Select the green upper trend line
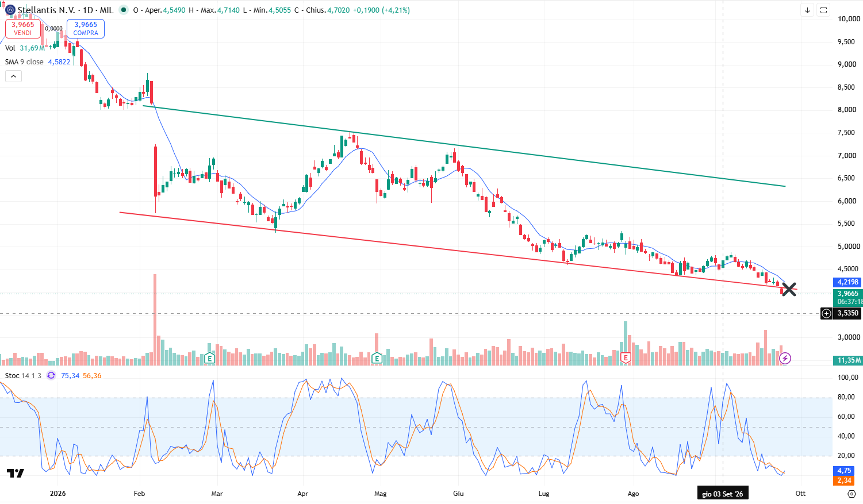Screen dimensions: 863x504 (x=463, y=146)
